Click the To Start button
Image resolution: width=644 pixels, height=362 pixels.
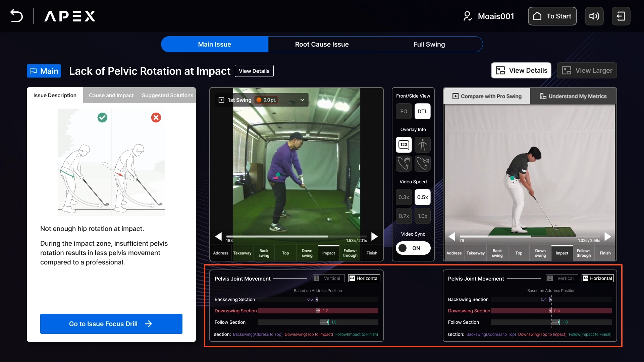click(x=552, y=16)
